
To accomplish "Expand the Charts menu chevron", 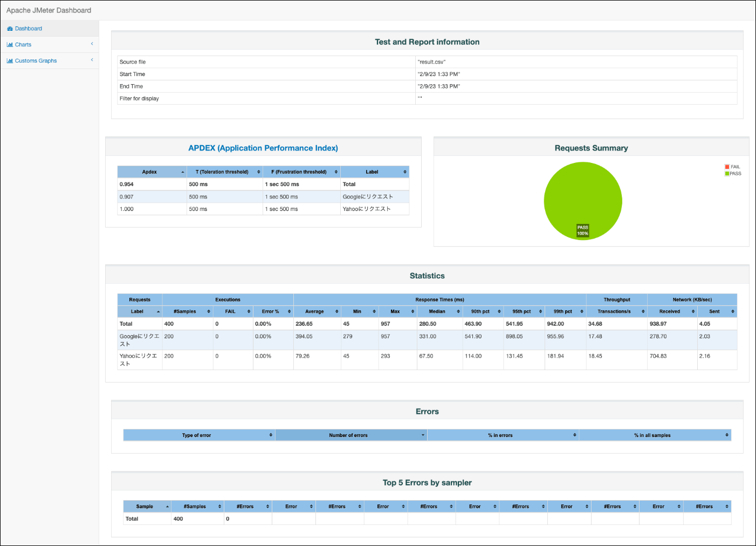I will [92, 44].
